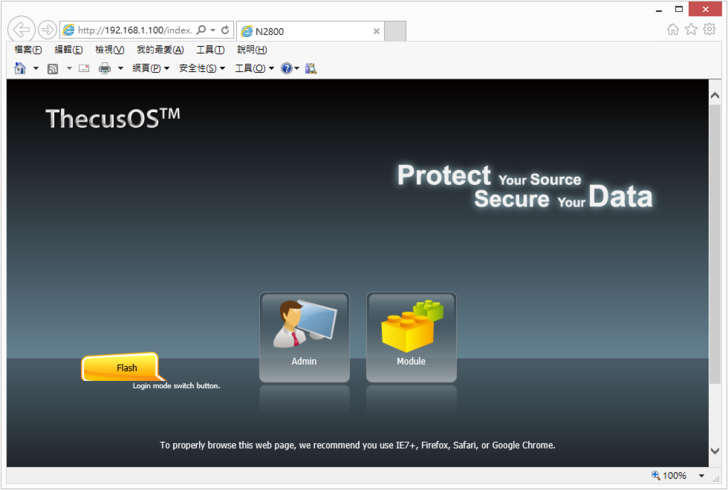Open the favorites star icon
Viewport: 728px width, 490px height.
[x=691, y=30]
